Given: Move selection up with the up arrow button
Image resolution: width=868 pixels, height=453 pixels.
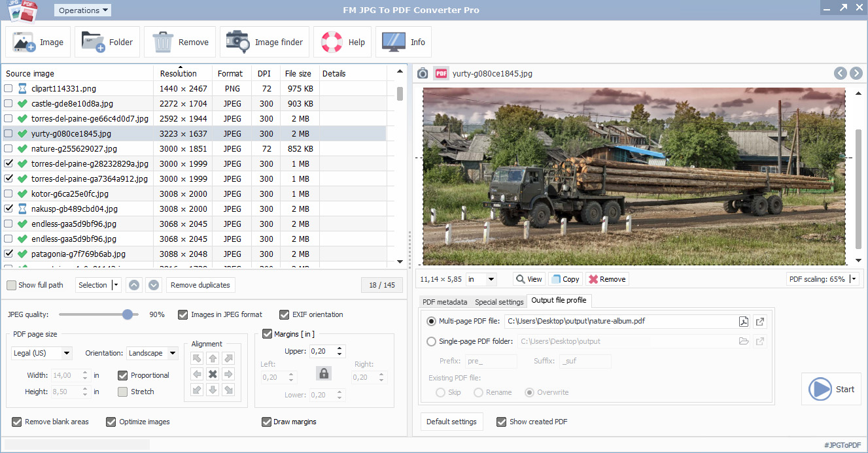Looking at the screenshot, I should point(134,285).
